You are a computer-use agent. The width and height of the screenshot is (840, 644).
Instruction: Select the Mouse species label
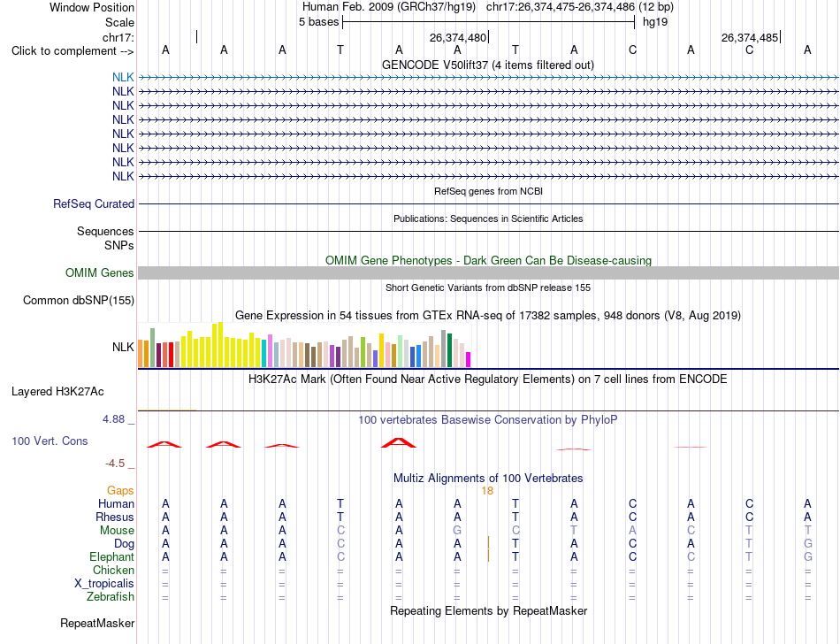click(x=117, y=531)
